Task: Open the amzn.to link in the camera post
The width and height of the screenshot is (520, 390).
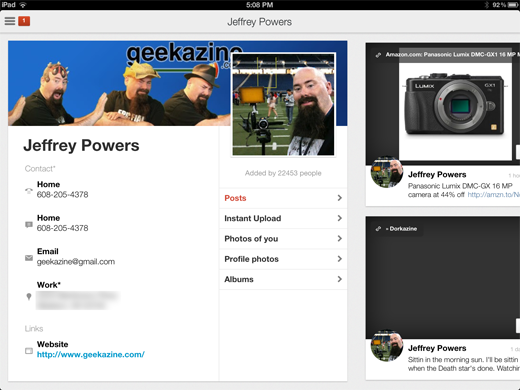Action: (x=493, y=195)
